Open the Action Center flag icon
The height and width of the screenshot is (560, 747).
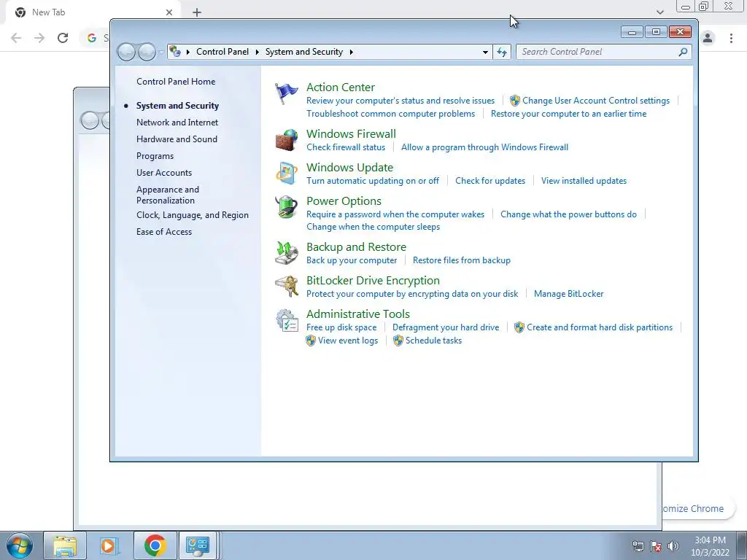pos(286,93)
